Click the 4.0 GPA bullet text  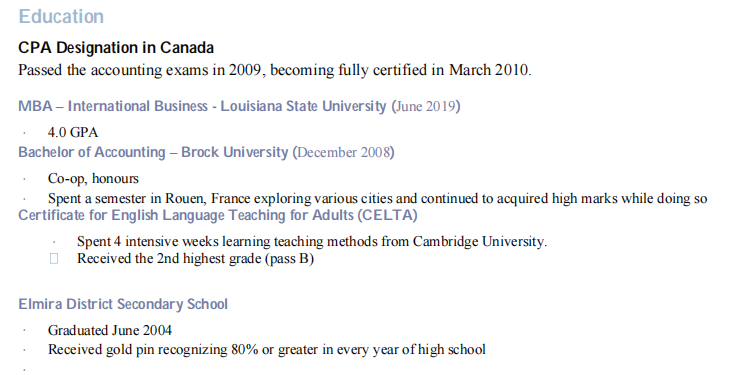pyautogui.click(x=73, y=132)
